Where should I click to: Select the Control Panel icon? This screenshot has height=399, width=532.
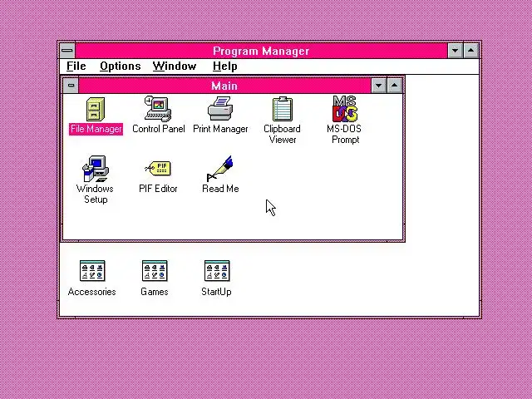[x=158, y=109]
